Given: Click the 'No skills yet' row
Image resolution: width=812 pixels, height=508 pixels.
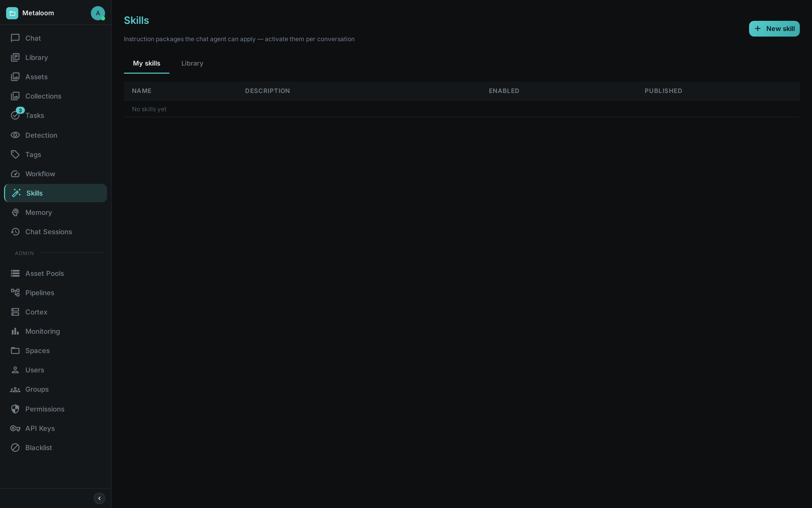Looking at the screenshot, I should coord(462,109).
